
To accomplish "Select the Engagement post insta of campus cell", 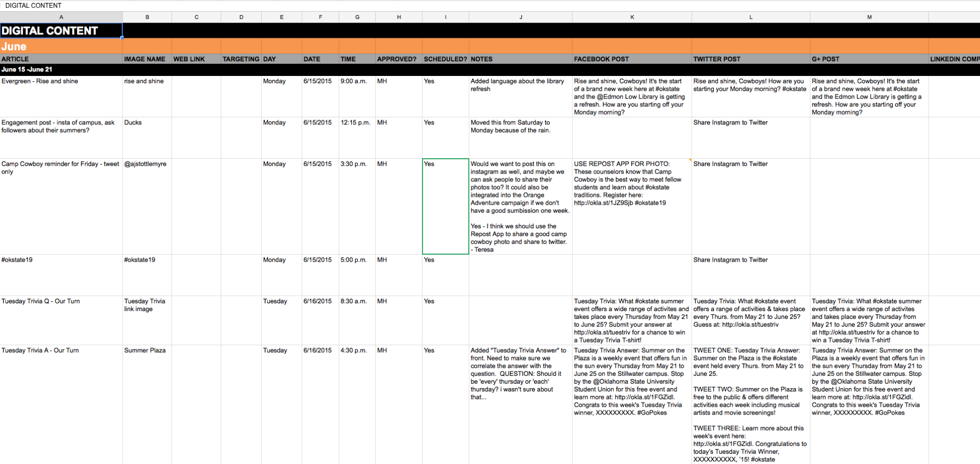I will (x=61, y=138).
